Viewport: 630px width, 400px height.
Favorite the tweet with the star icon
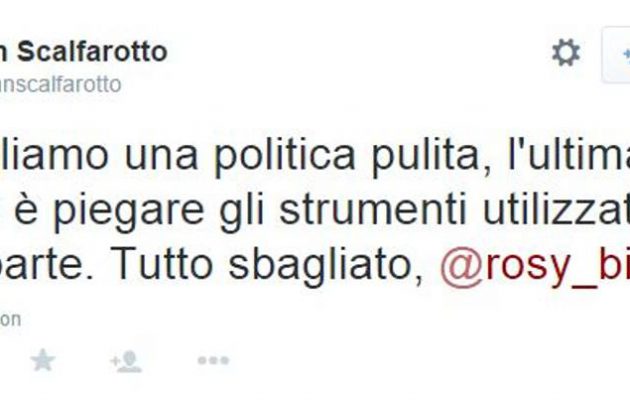point(43,360)
